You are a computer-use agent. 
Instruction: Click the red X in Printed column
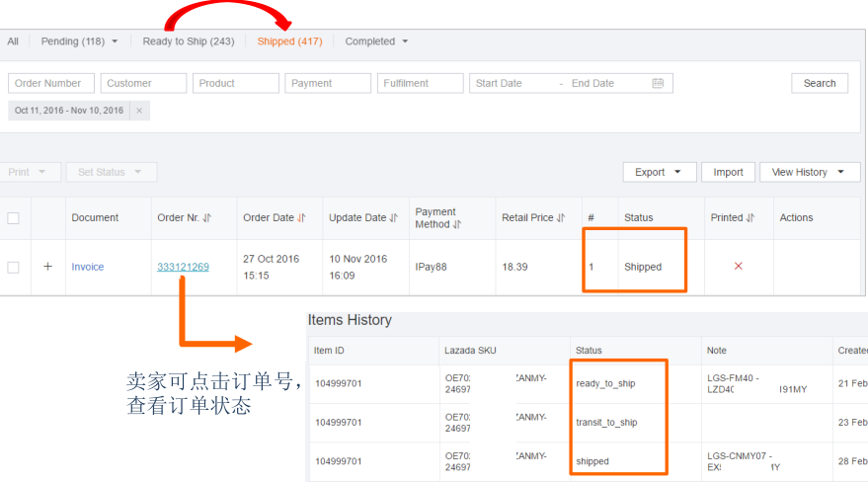pyautogui.click(x=738, y=266)
